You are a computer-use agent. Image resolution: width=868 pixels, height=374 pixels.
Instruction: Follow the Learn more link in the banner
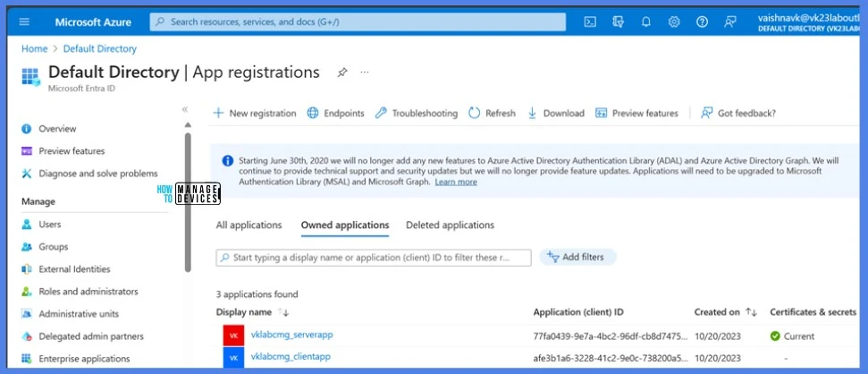pyautogui.click(x=456, y=182)
